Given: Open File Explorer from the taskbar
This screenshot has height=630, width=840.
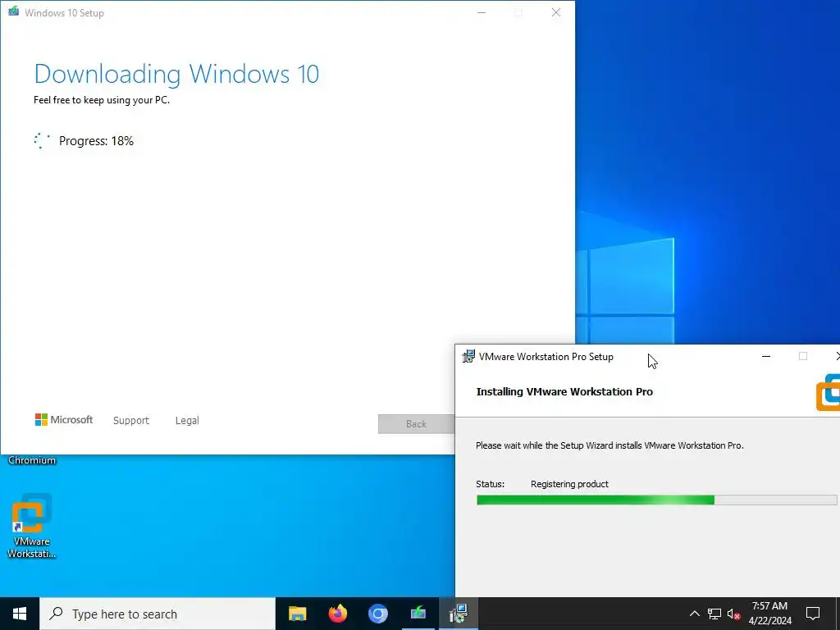Looking at the screenshot, I should pyautogui.click(x=297, y=614).
